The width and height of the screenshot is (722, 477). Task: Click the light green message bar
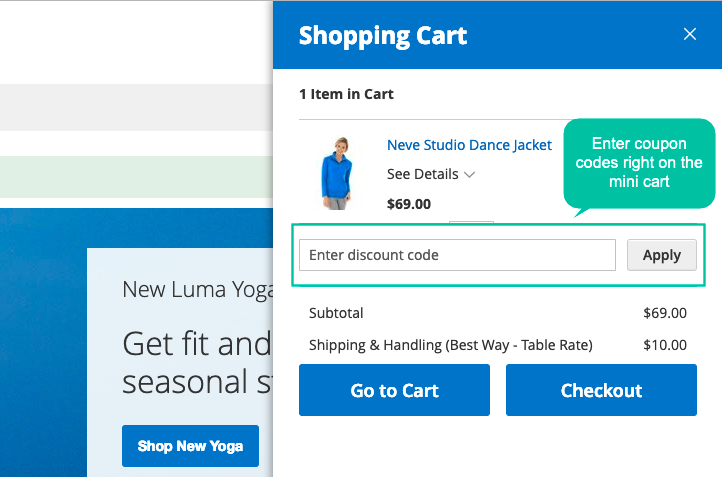[136, 177]
